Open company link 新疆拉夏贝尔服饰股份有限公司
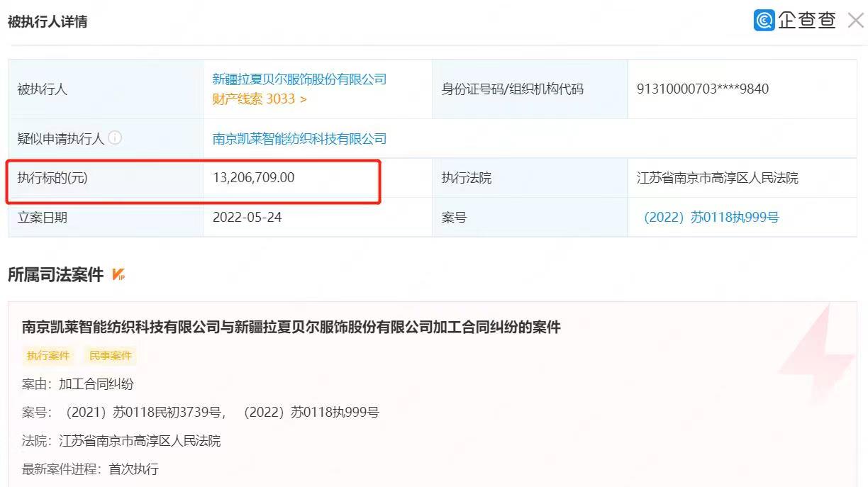Image resolution: width=868 pixels, height=487 pixels. 299,79
